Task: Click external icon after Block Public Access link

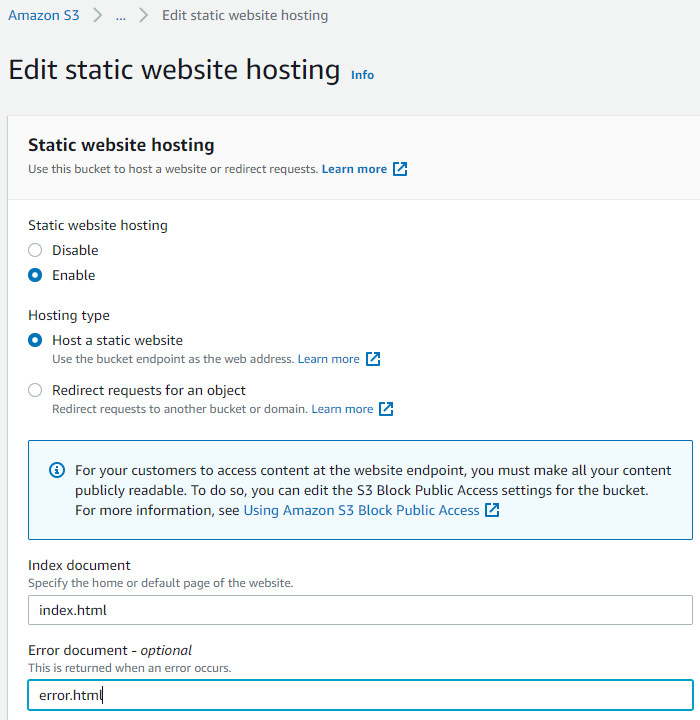Action: click(x=492, y=510)
